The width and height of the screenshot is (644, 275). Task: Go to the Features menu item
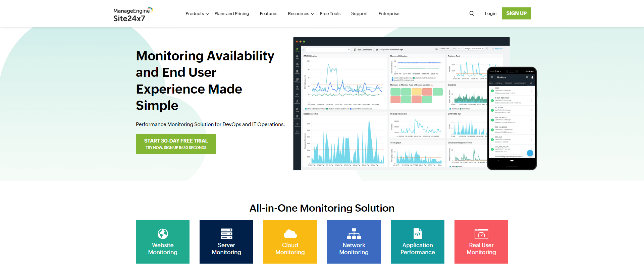[268, 13]
